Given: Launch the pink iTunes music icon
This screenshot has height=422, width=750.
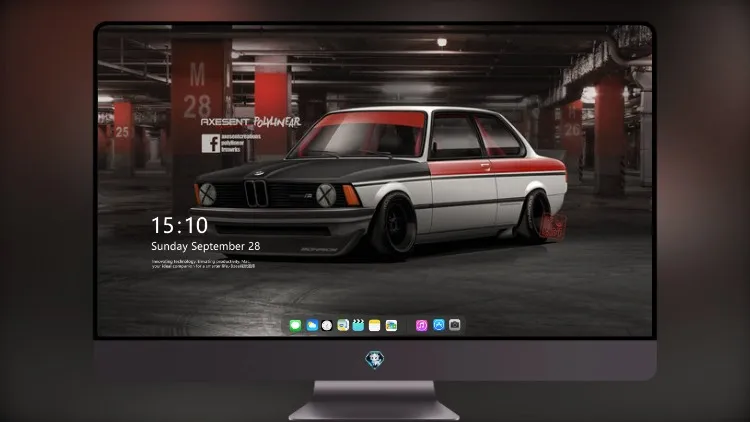Looking at the screenshot, I should [x=421, y=326].
